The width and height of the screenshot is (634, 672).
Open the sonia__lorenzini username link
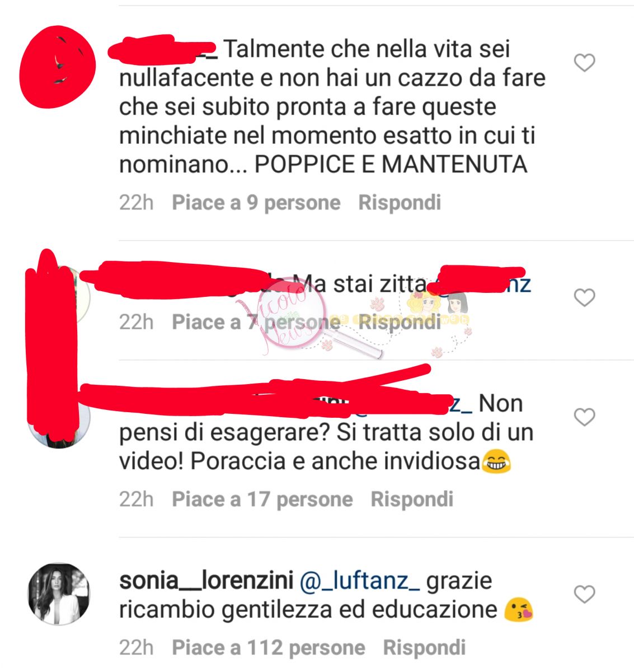pos(206,581)
